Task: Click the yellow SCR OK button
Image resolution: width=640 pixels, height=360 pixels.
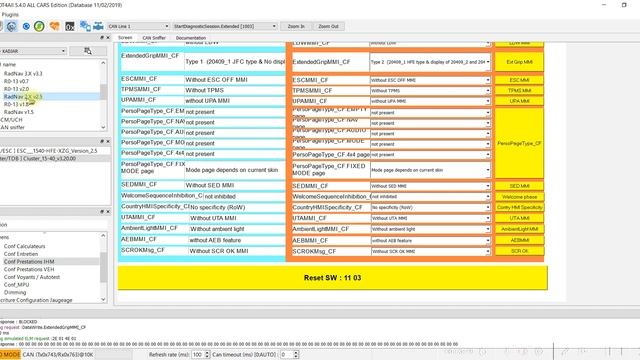Action: [519, 251]
